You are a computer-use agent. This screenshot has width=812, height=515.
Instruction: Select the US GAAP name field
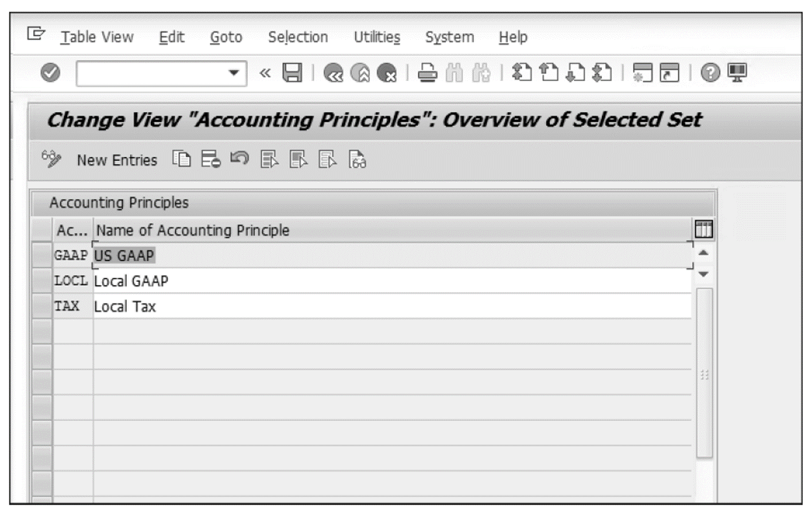pos(123,256)
